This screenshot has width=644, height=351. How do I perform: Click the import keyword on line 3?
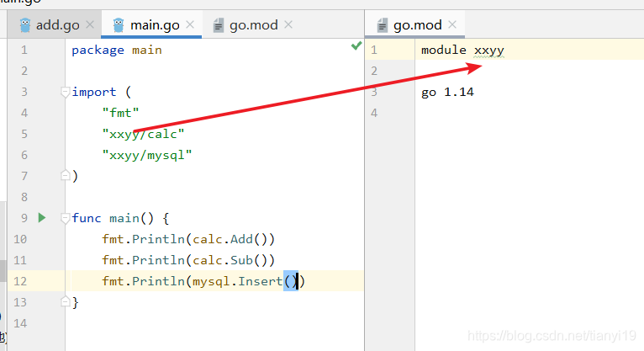click(x=93, y=92)
